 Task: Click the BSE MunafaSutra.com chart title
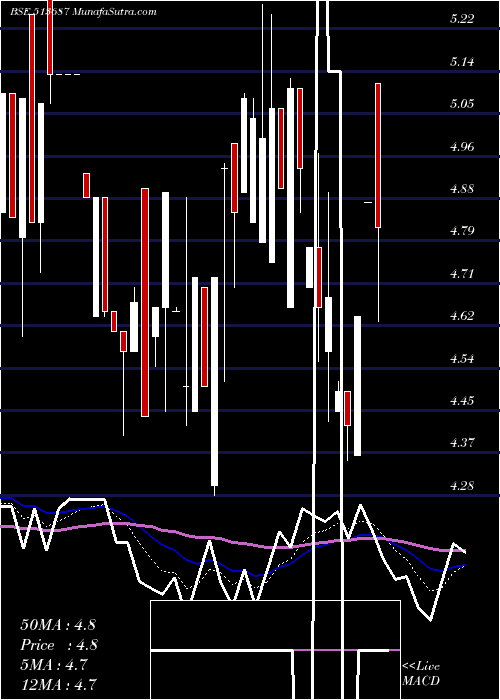[83, 11]
